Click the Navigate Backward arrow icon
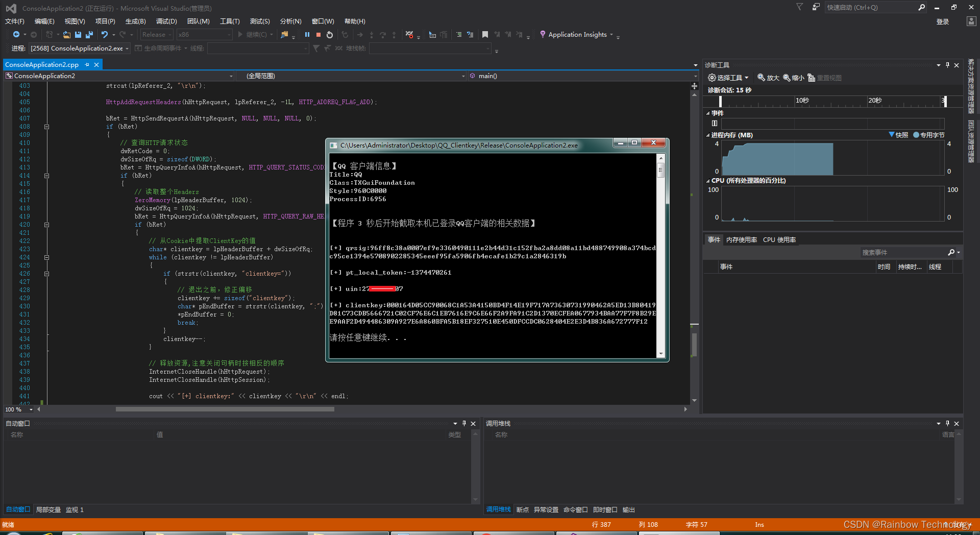The image size is (980, 535). click(16, 35)
